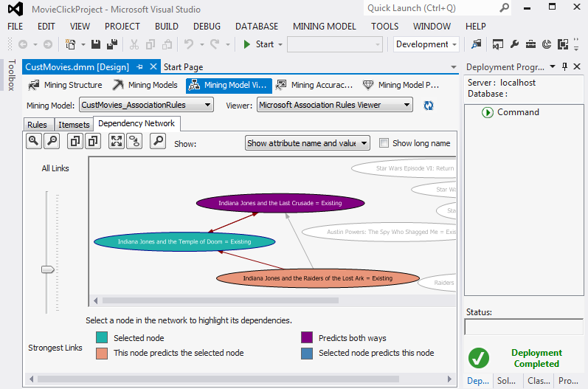Viewport: 588px width, 389px height.
Task: Open the Viewer dropdown list
Action: [x=335, y=105]
